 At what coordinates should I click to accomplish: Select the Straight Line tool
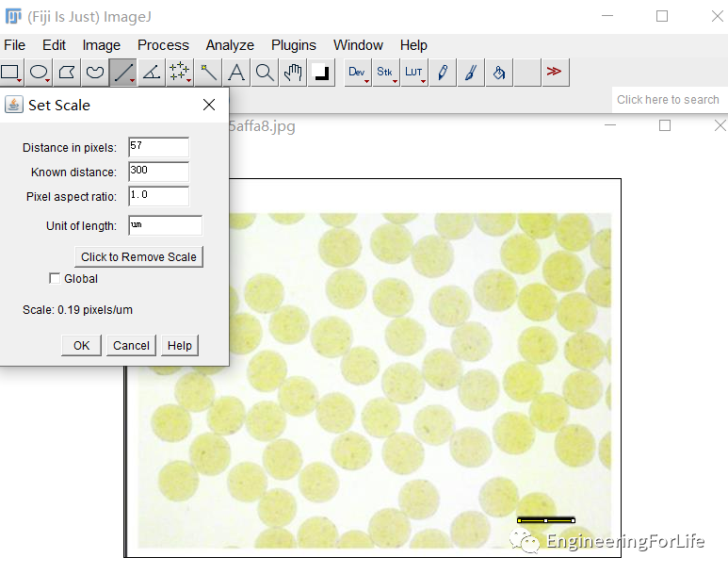(x=123, y=73)
